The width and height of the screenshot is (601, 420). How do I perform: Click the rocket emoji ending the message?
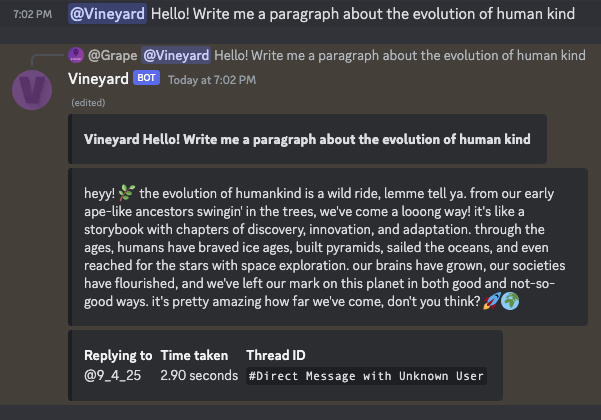[x=492, y=300]
